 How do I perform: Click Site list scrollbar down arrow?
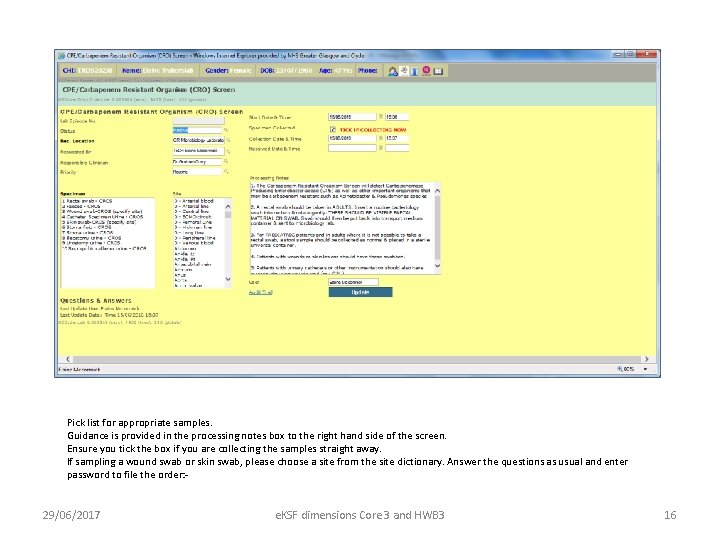pos(228,279)
